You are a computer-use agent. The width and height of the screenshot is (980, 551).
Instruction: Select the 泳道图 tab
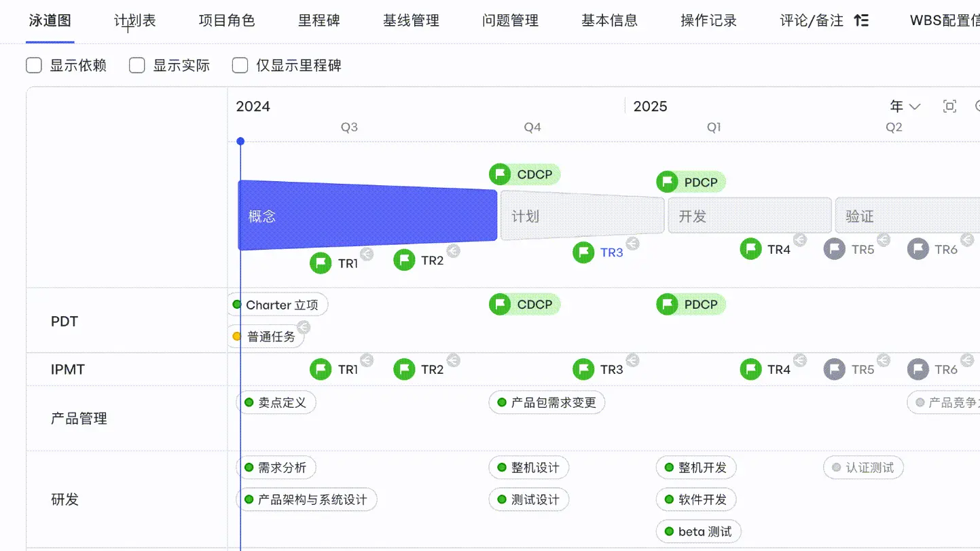click(50, 21)
